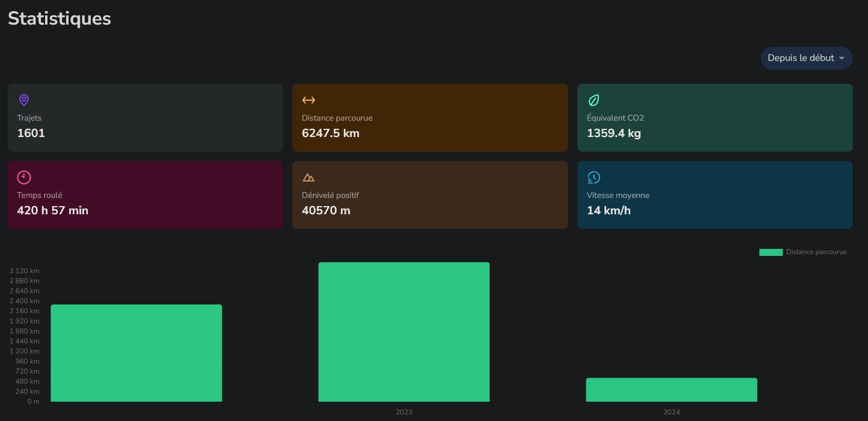Click the speed timer icon above Vitesse moyenne
Screen dimensions: 868x421
coord(594,177)
